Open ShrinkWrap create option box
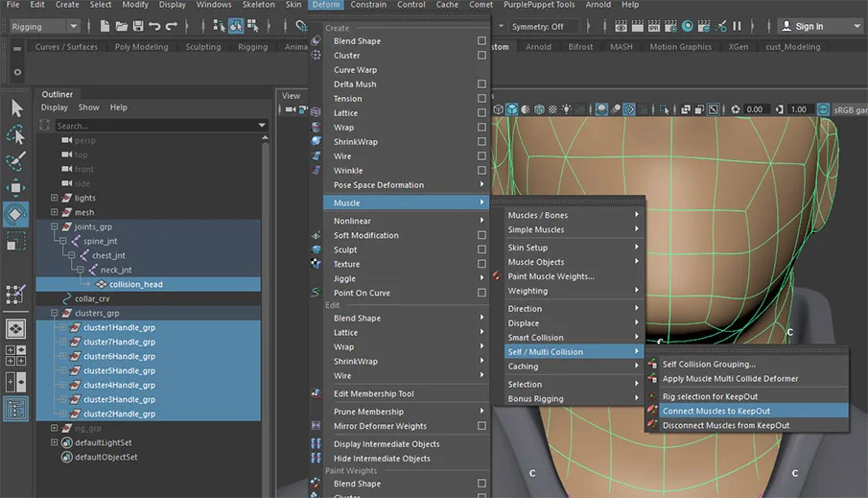 [481, 142]
